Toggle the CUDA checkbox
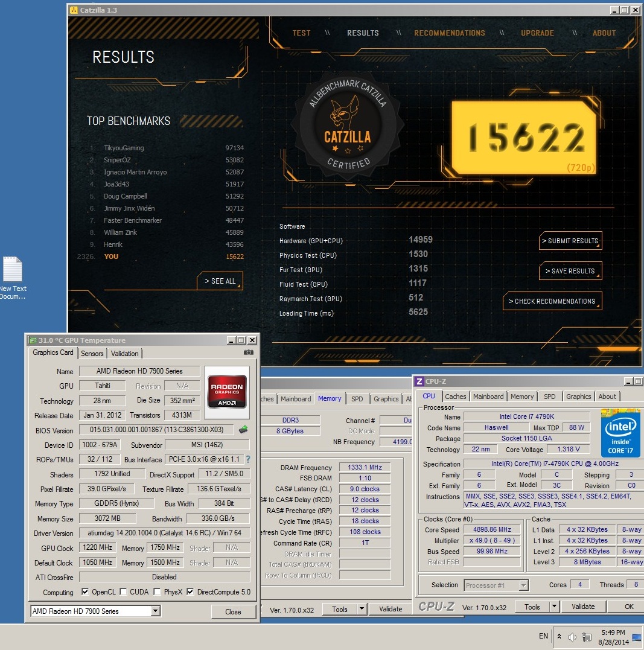This screenshot has height=650, width=644. click(123, 591)
